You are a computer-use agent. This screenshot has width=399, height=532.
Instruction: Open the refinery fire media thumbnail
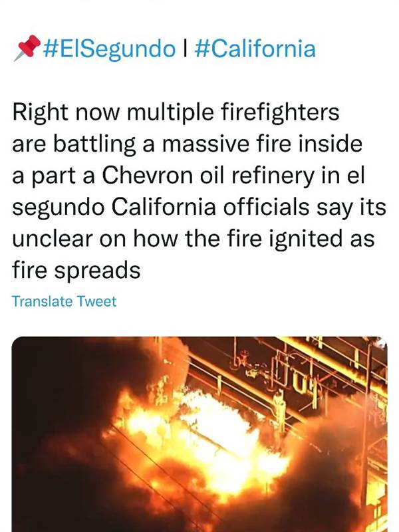click(x=199, y=434)
